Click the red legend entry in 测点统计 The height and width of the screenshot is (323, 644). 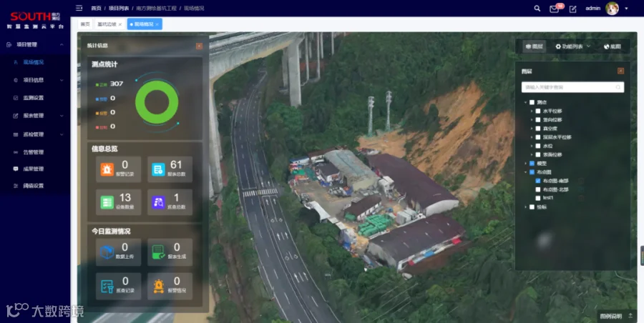[105, 126]
